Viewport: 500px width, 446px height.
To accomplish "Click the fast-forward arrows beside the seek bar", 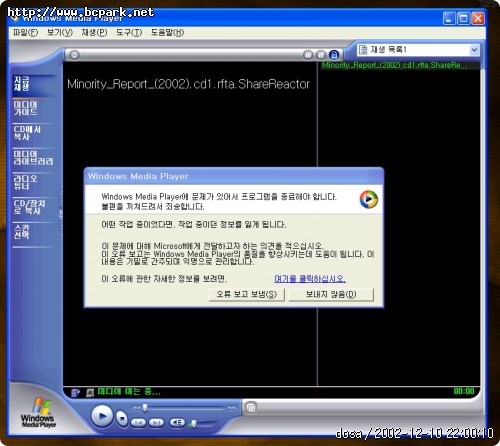I will [232, 408].
